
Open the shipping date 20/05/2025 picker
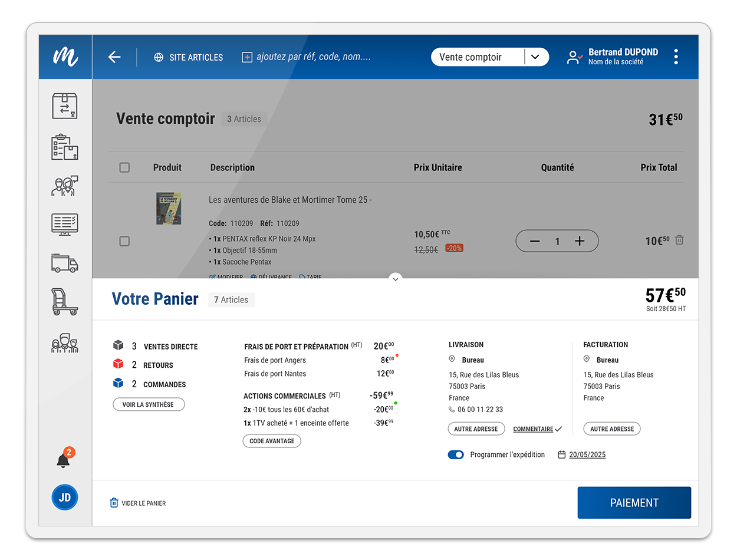(587, 455)
